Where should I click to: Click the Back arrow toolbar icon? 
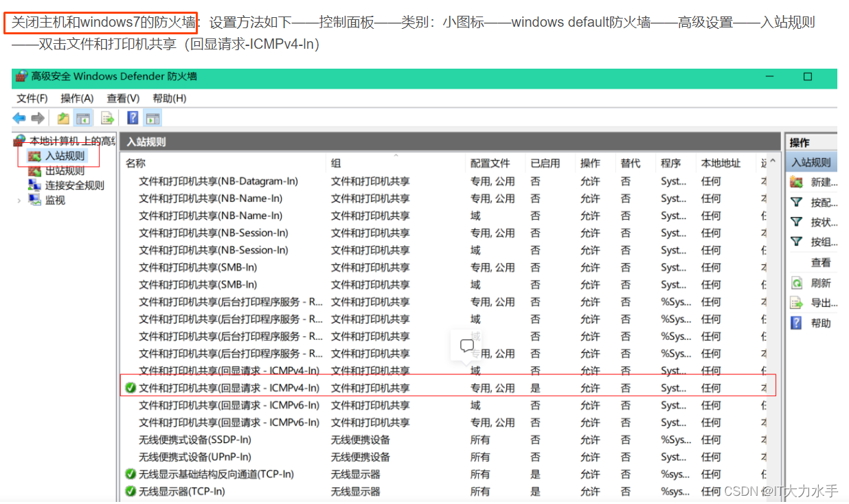click(x=19, y=118)
